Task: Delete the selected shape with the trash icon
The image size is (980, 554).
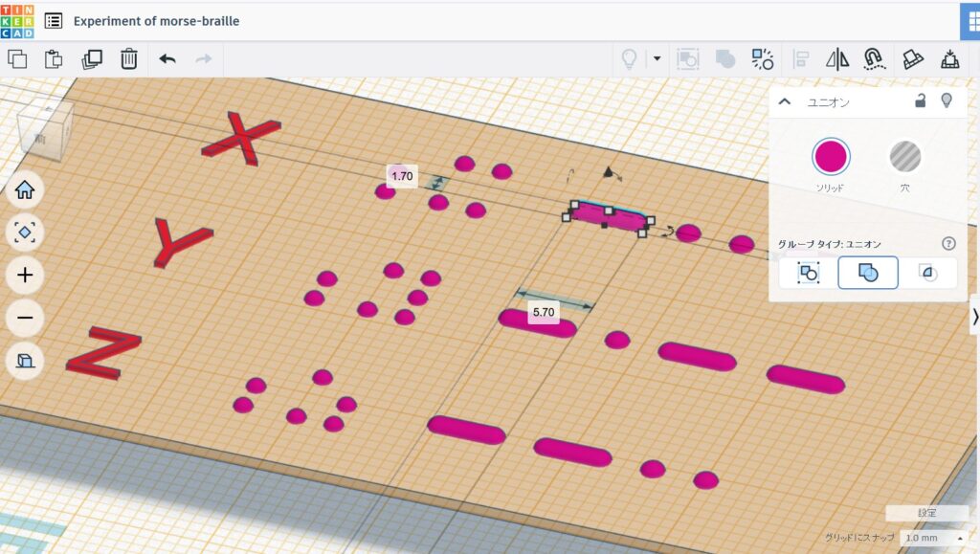Action: coord(129,59)
